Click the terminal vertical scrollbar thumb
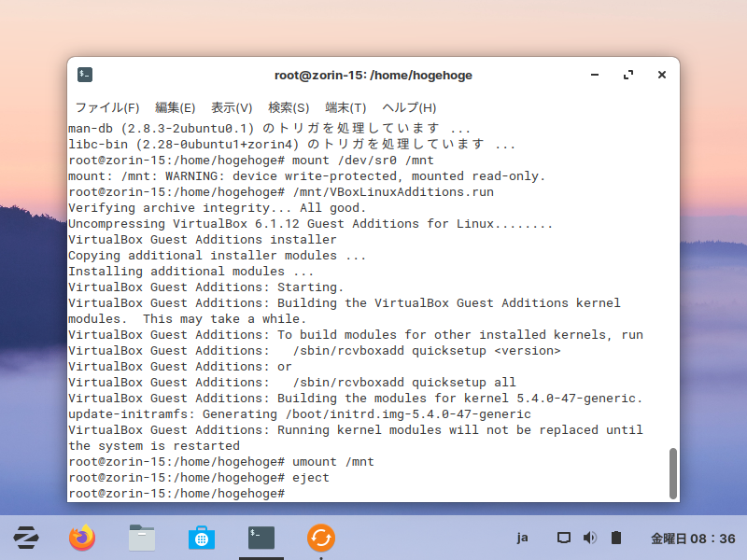This screenshot has width=747, height=560. (x=672, y=473)
